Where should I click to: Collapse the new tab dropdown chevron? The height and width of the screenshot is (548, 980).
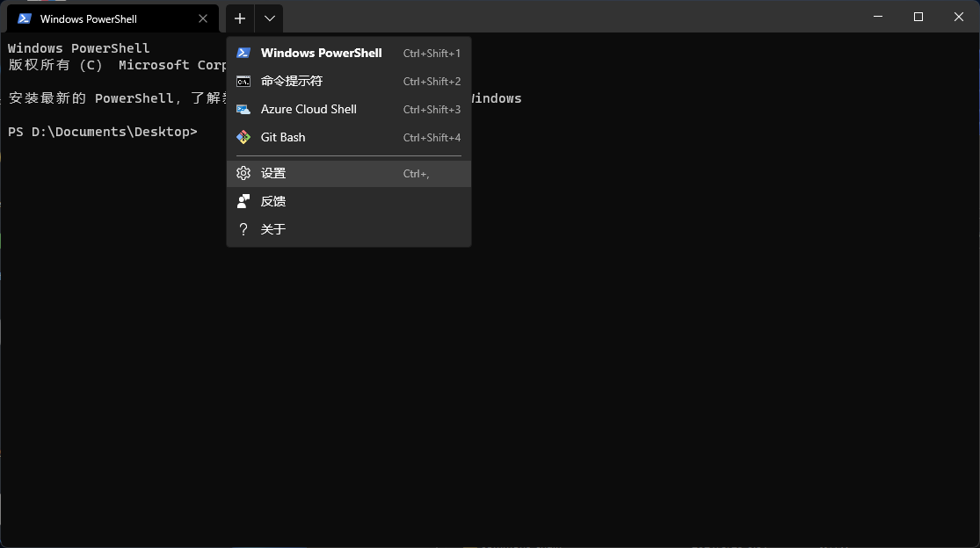point(269,18)
